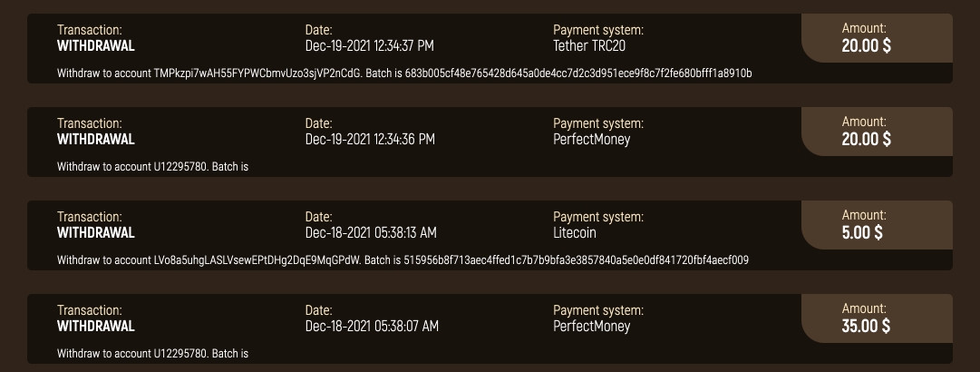Screen dimensions: 980x372
Task: Click the date Dec-19-2021 12:34:36 PM
Action: 369,139
